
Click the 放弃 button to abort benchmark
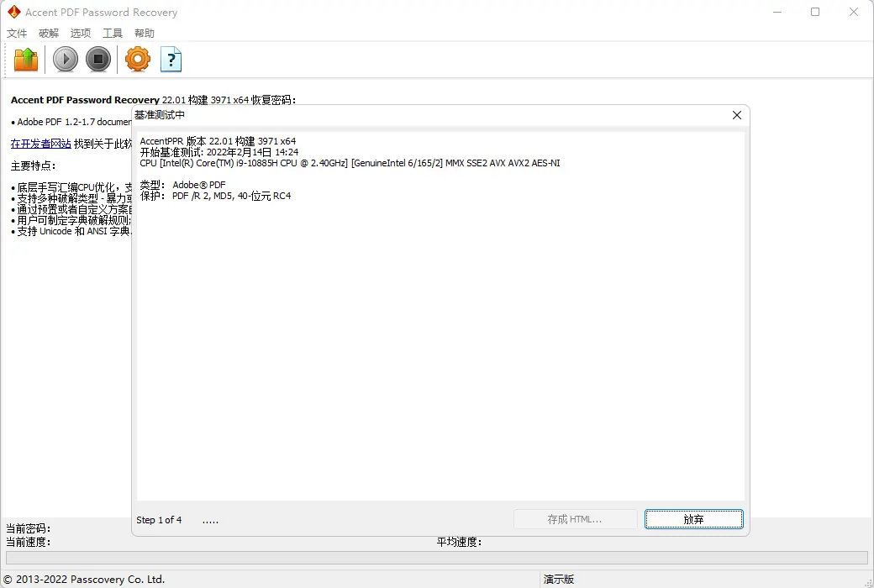694,519
